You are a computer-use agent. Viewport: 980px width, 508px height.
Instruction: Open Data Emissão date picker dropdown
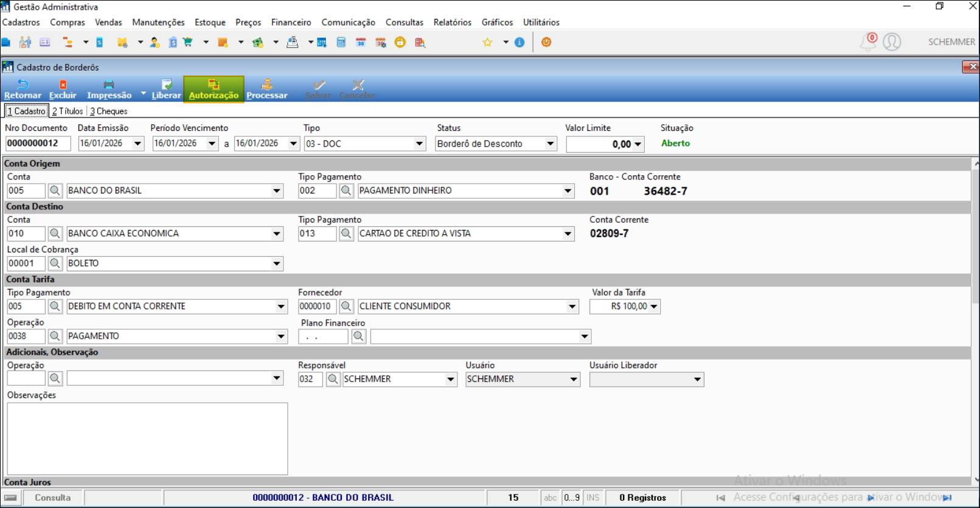click(x=137, y=144)
